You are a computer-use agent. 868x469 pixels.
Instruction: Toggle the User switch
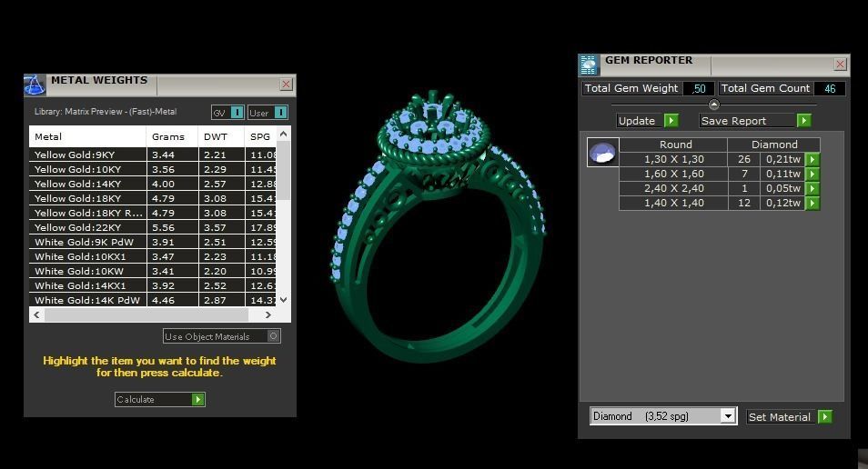(267, 113)
